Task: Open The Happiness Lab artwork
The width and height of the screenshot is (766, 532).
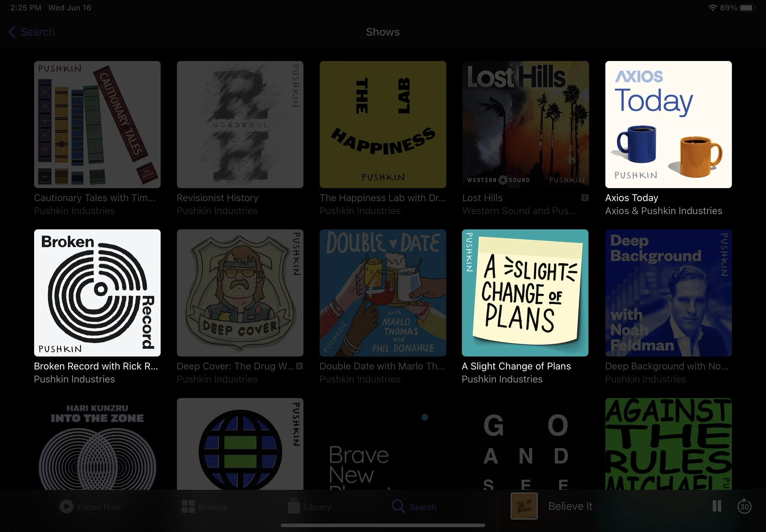Action: click(x=382, y=124)
